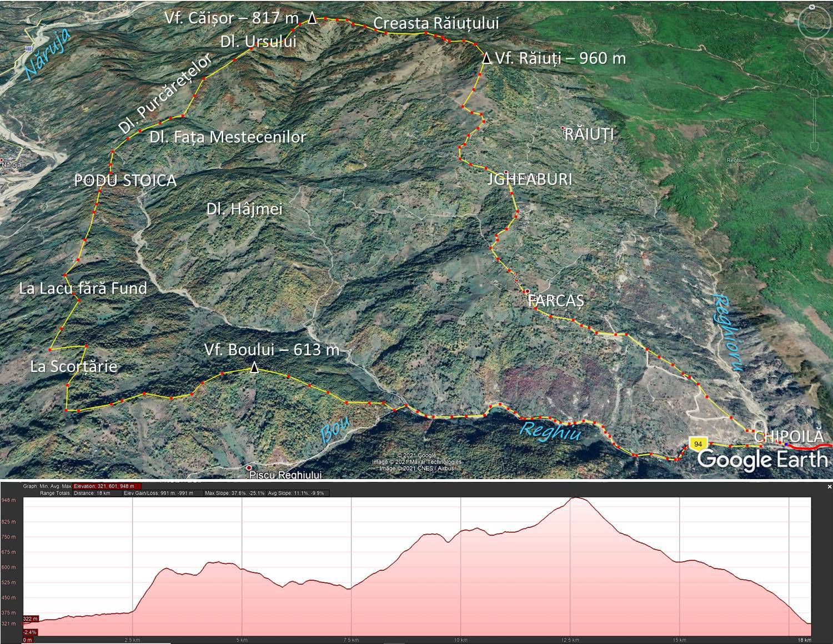This screenshot has height=644, width=833.
Task: Click the Vf. Boului peak triangle marker
Action: coord(254,368)
